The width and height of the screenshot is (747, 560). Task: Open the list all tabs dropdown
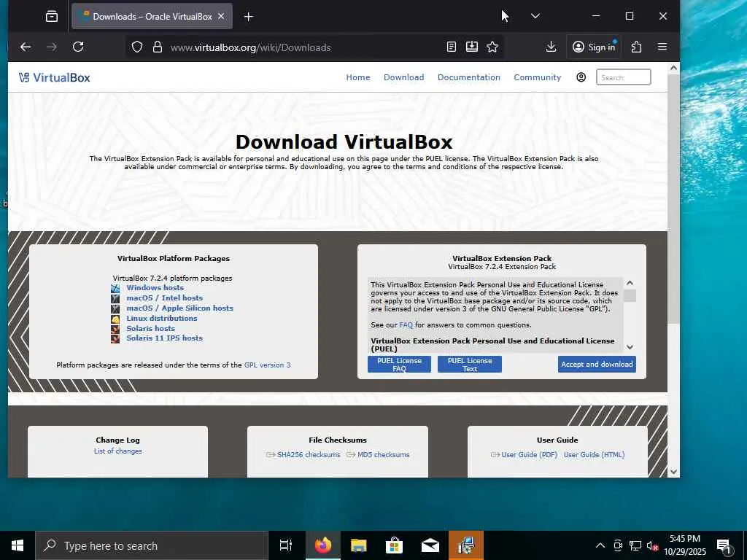[x=535, y=16]
